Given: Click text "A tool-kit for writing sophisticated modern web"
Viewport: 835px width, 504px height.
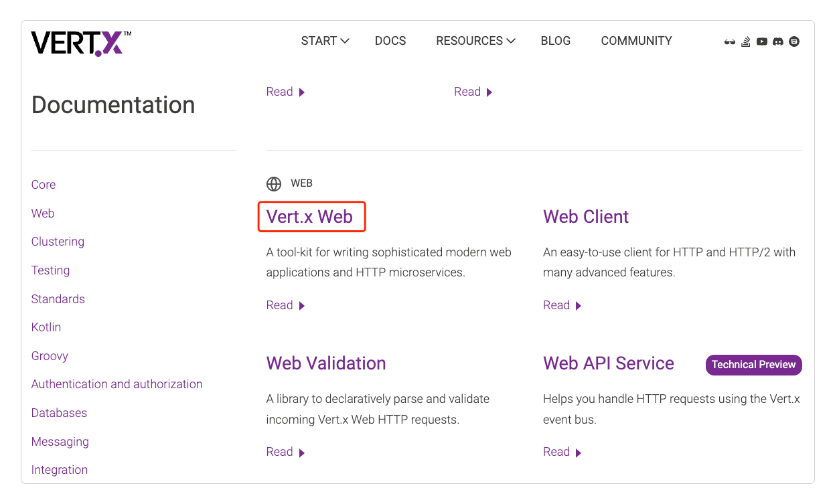Looking at the screenshot, I should click(388, 252).
